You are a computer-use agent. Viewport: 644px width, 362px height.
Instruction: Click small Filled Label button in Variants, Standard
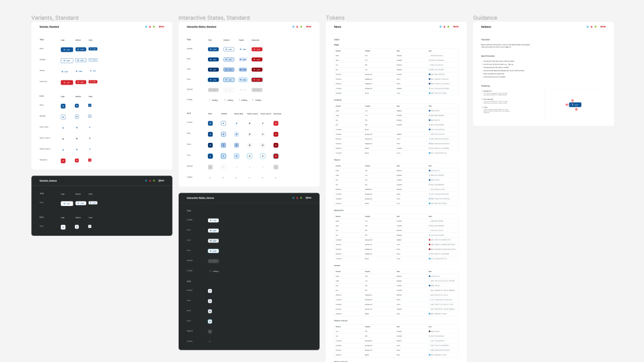click(x=93, y=49)
